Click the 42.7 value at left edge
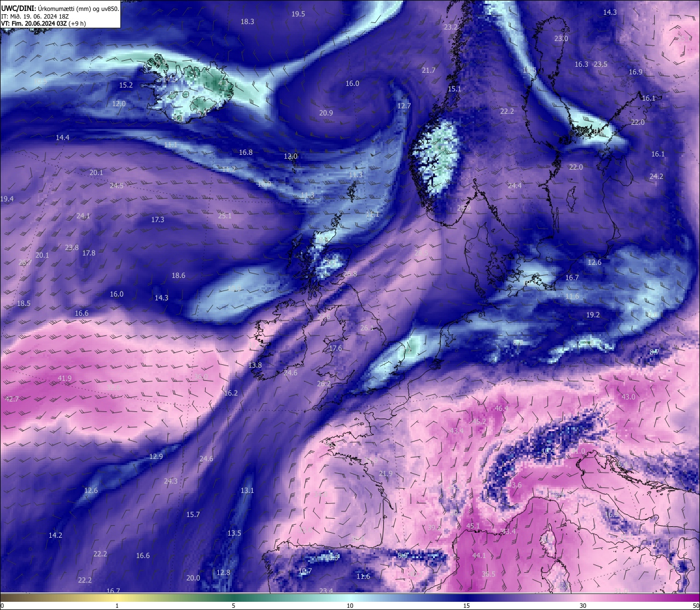Image resolution: width=700 pixels, height=610 pixels. [11, 399]
